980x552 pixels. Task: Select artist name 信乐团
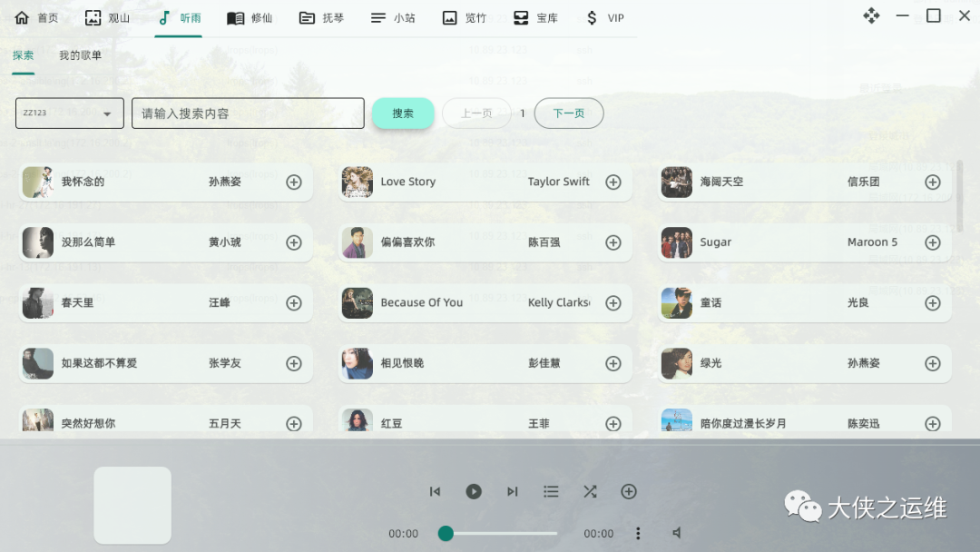[863, 182]
